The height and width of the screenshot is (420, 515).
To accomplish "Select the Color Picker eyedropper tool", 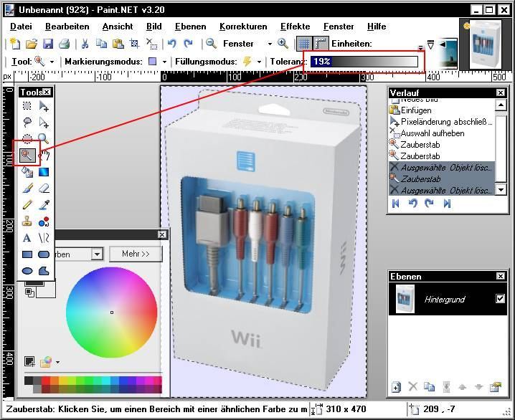I will (x=44, y=205).
